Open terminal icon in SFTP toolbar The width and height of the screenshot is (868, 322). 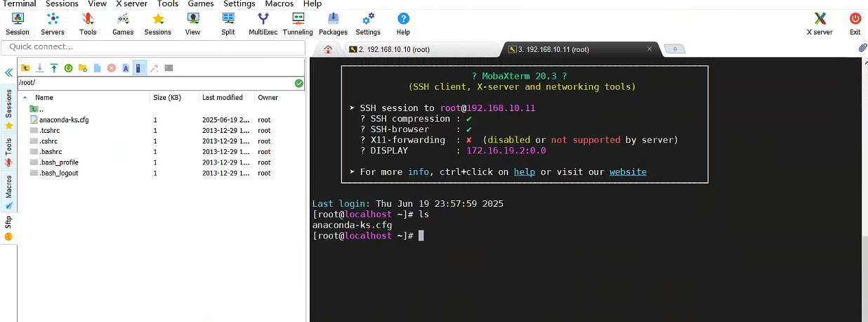pyautogui.click(x=169, y=68)
